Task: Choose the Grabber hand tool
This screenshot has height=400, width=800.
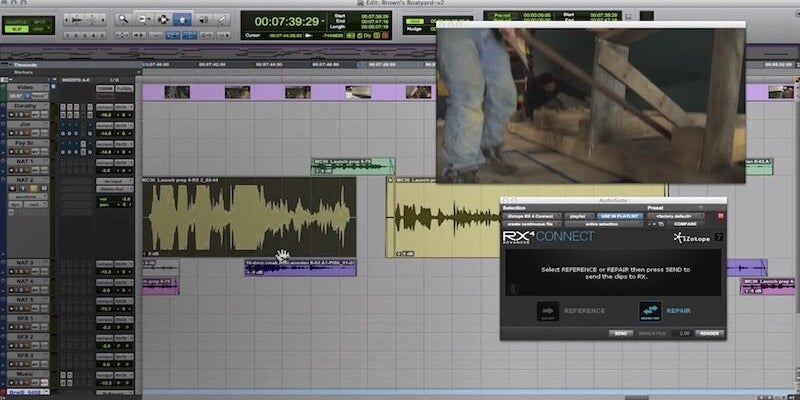Action: tap(181, 18)
